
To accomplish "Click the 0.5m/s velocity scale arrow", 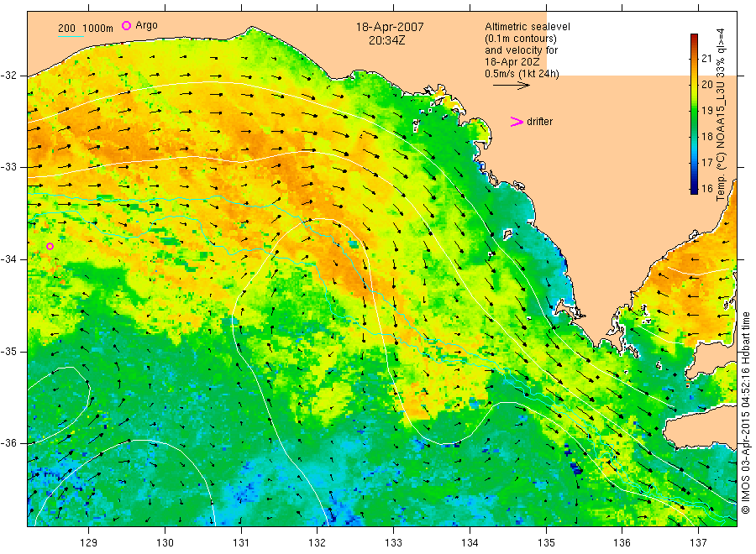I will click(x=511, y=86).
